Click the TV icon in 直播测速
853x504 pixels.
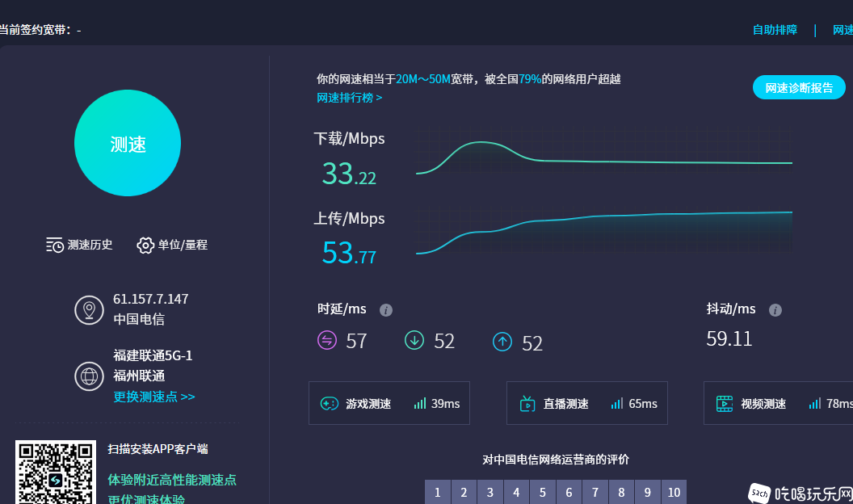tap(527, 403)
